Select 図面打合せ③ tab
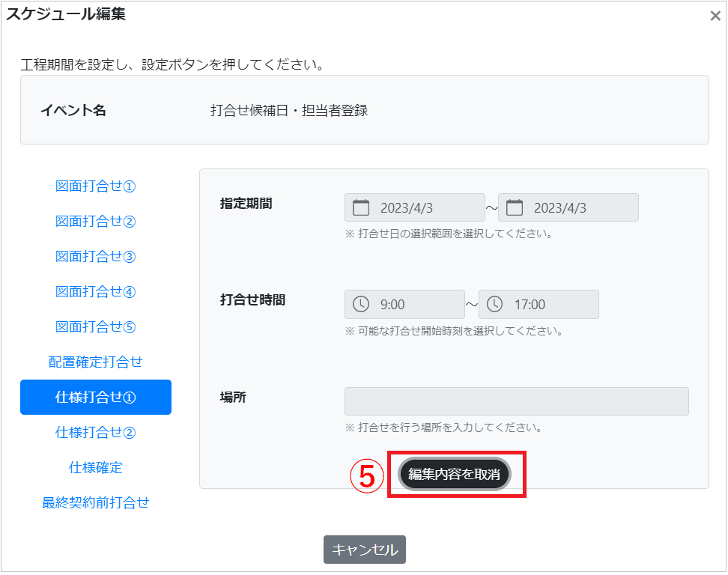Screen dimensions: 728x575 coord(95,257)
